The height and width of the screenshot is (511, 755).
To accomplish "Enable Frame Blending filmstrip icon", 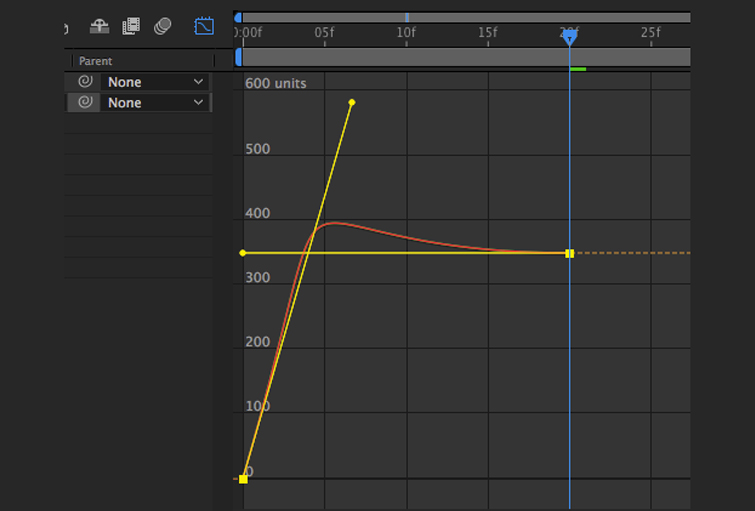I will [x=131, y=26].
